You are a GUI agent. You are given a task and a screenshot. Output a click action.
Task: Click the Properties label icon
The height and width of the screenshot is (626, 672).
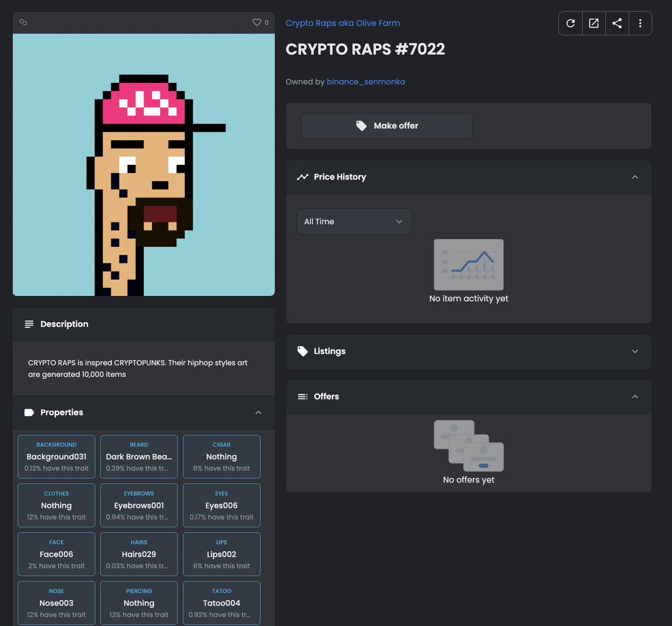tap(29, 412)
